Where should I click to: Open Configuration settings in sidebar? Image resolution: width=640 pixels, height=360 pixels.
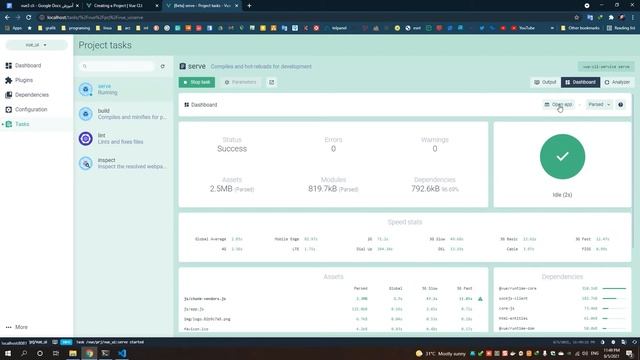point(27,109)
